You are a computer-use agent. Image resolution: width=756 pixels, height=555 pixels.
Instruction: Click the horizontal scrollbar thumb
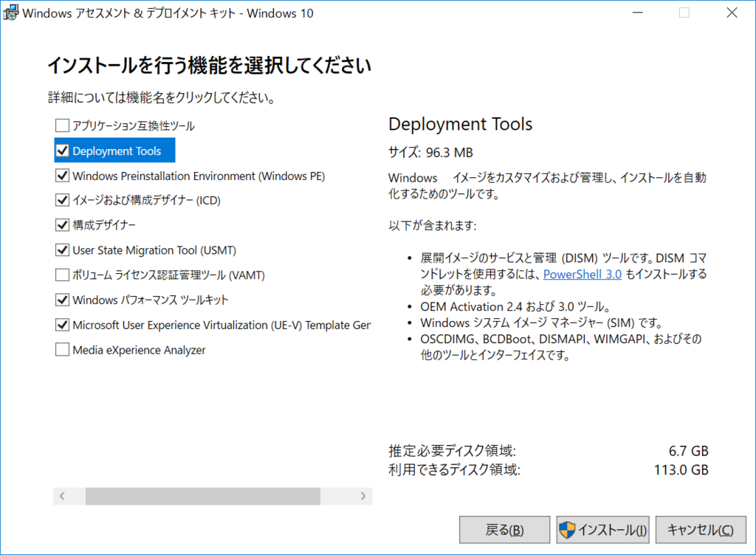coord(203,496)
